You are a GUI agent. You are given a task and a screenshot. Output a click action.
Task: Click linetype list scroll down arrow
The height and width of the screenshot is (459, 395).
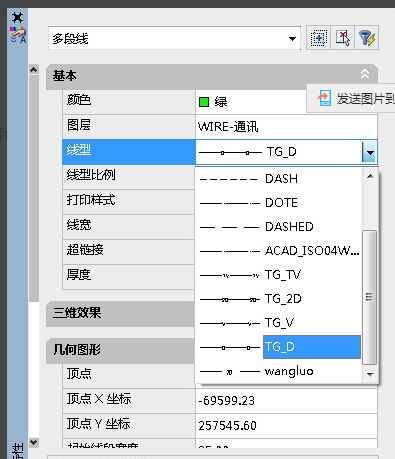370,375
